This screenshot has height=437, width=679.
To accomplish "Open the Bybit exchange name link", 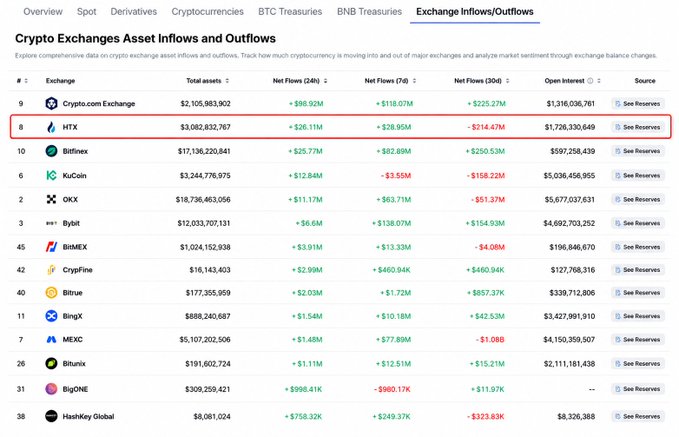I will (71, 223).
